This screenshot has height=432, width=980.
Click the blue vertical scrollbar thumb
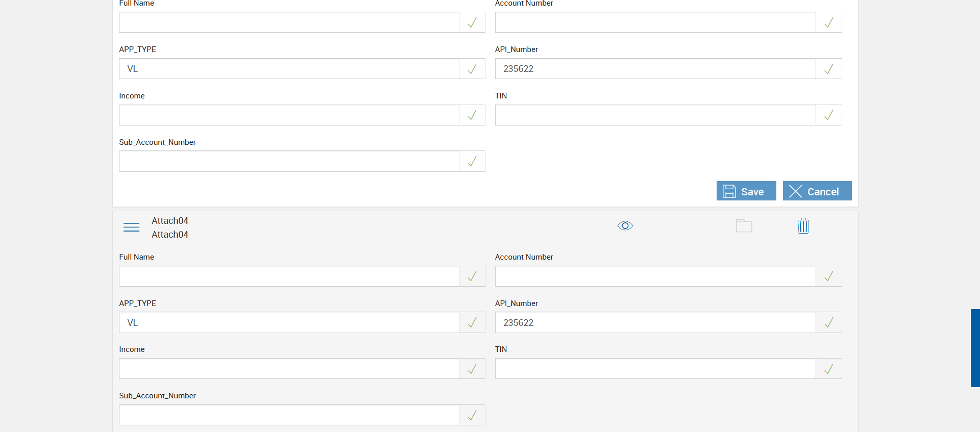[975, 348]
